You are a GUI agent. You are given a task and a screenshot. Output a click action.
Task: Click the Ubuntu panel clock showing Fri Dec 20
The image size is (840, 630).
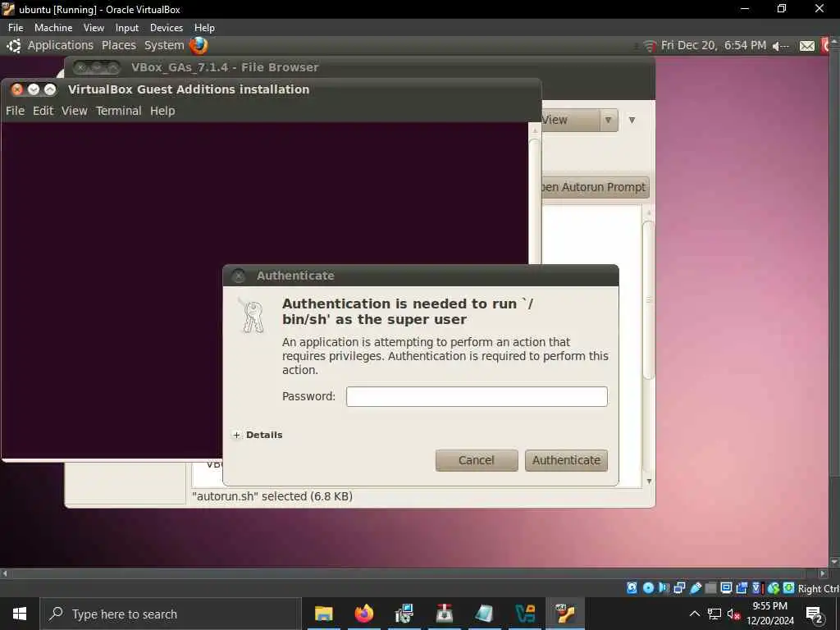click(713, 46)
